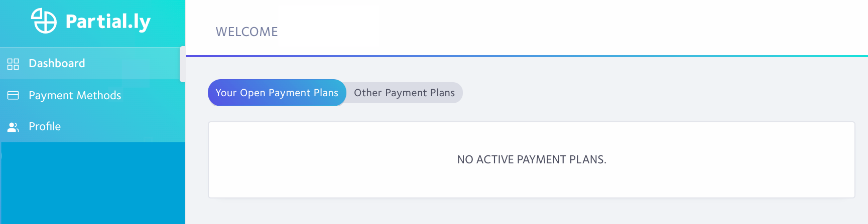Open the Profile sidebar label
The width and height of the screenshot is (868, 224).
coord(45,126)
